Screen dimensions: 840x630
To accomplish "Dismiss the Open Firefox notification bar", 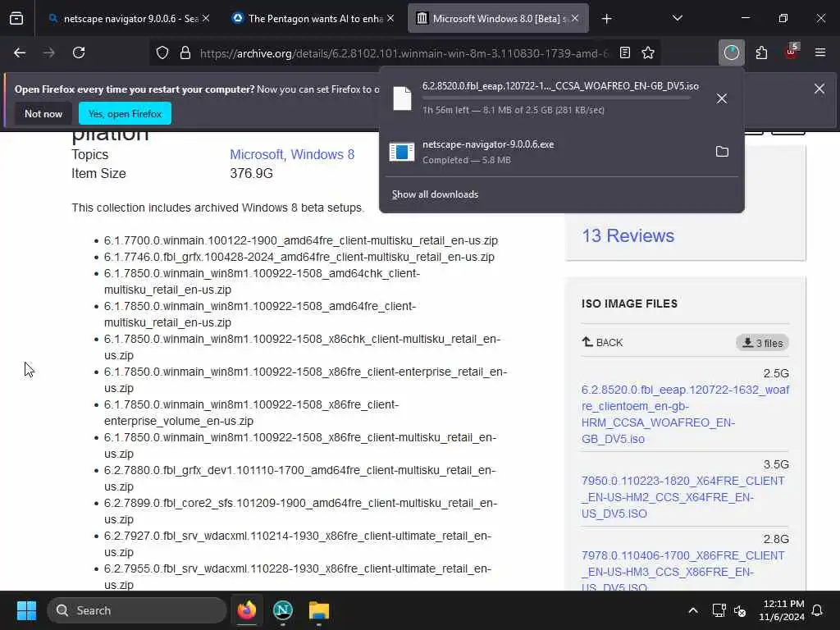I will [x=819, y=89].
